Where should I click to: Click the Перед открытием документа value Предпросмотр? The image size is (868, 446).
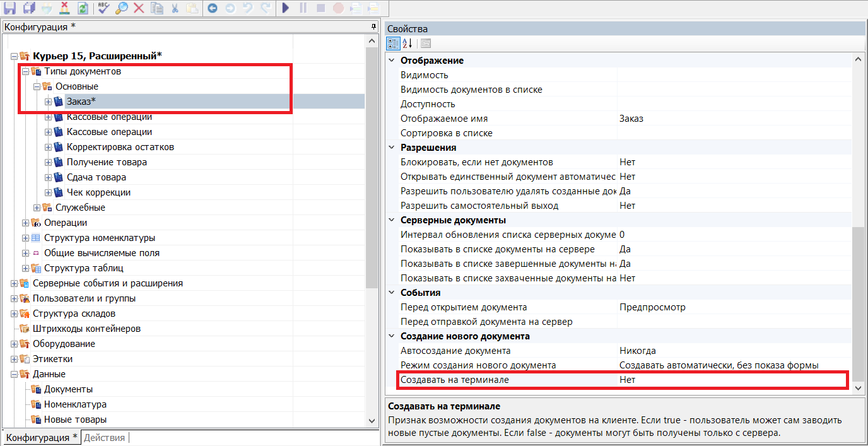click(x=652, y=307)
